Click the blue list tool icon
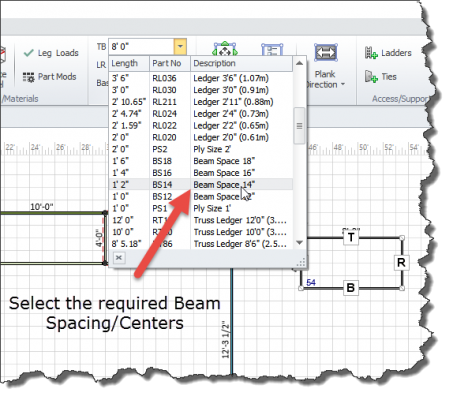 [x=272, y=49]
